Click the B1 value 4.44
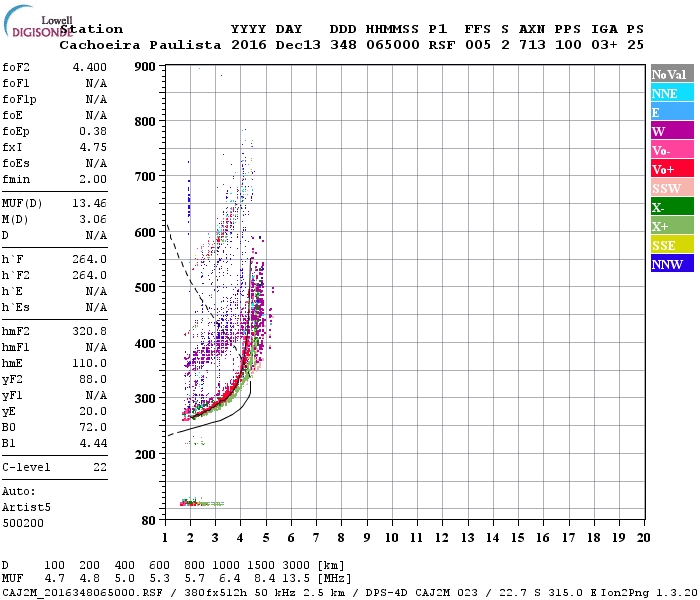The image size is (700, 600). [93, 444]
